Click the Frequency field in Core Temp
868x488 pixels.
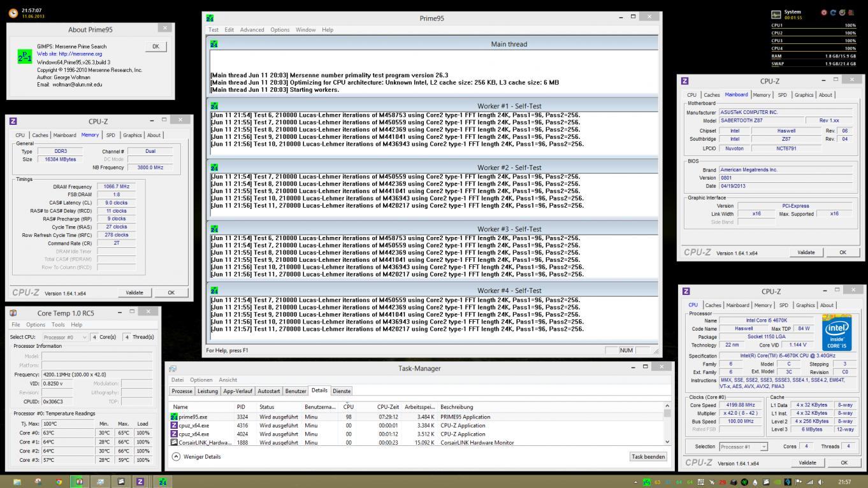97,375
